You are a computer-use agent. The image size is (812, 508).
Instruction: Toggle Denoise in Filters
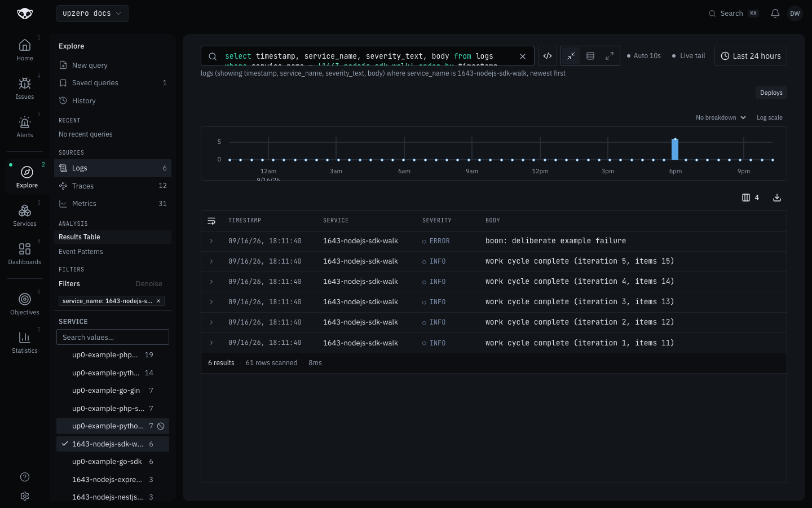click(x=149, y=284)
